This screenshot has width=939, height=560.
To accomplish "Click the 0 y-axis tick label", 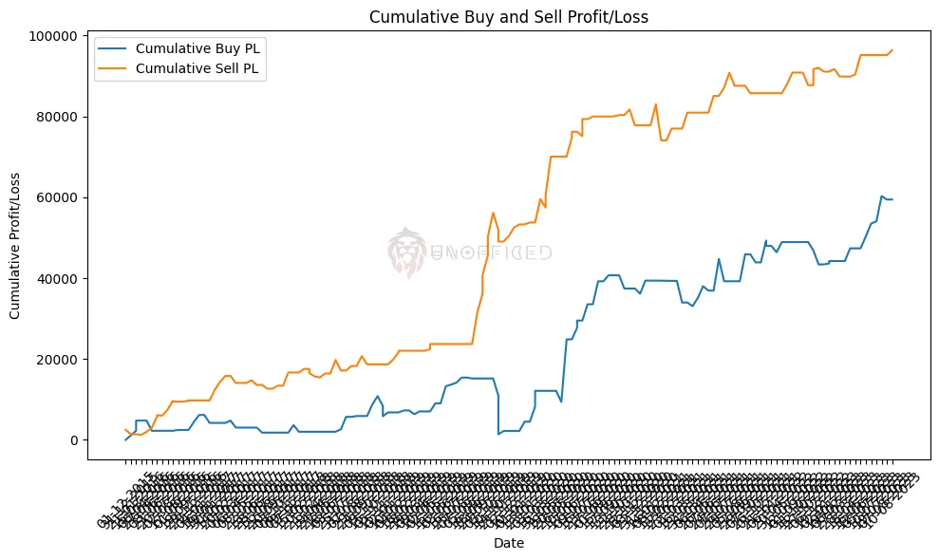I will point(72,439).
